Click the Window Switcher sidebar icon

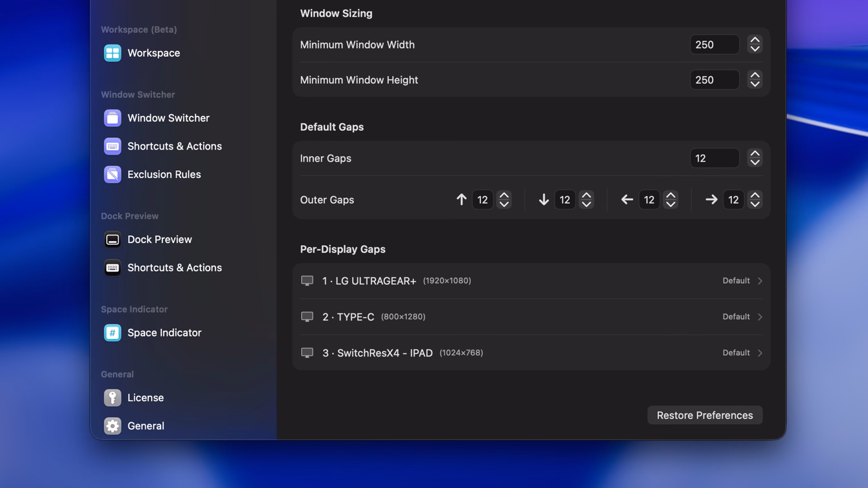tap(112, 118)
